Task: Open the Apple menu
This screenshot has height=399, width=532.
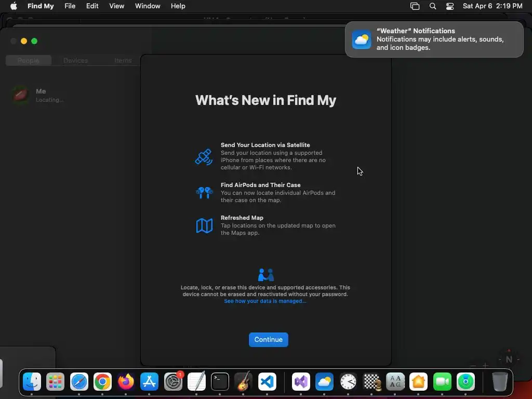Action: point(14,6)
